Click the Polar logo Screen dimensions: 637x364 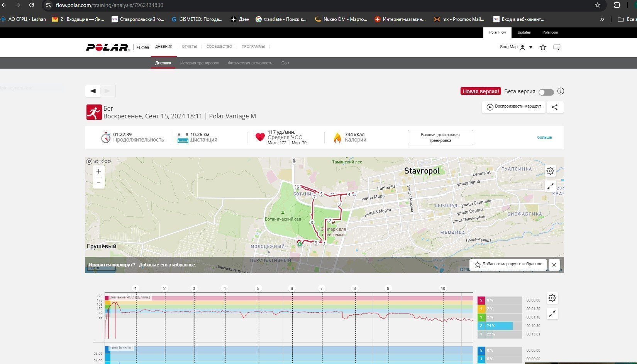[108, 47]
